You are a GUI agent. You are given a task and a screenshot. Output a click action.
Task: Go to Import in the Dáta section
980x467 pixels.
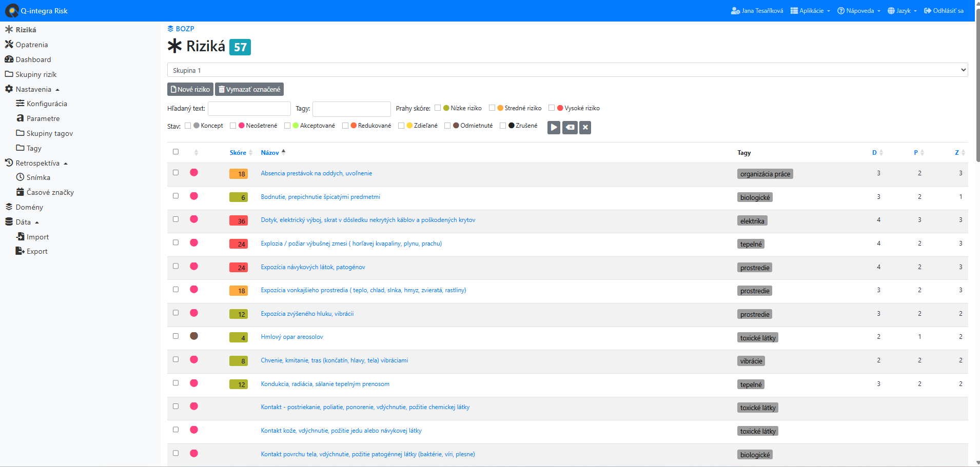pos(37,237)
